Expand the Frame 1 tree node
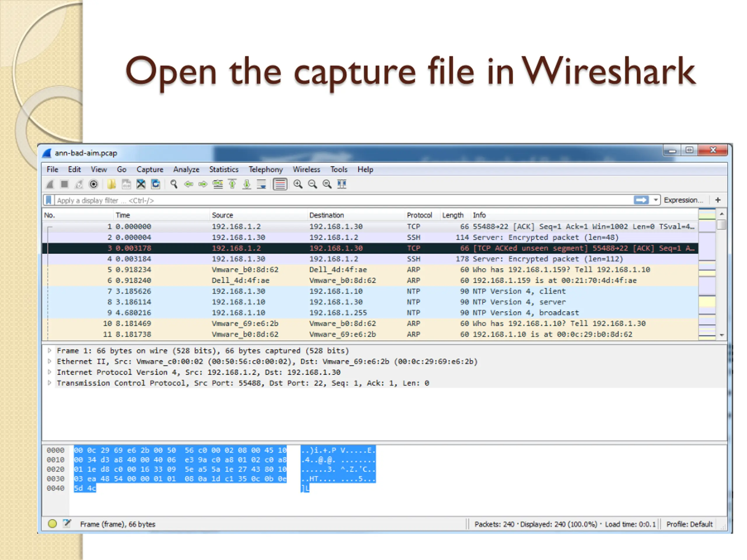 pos(49,350)
